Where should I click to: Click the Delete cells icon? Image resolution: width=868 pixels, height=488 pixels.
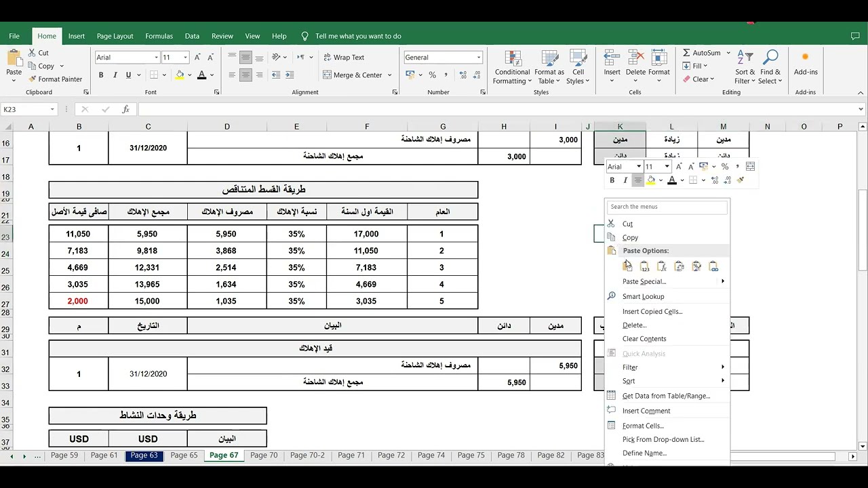tap(635, 58)
